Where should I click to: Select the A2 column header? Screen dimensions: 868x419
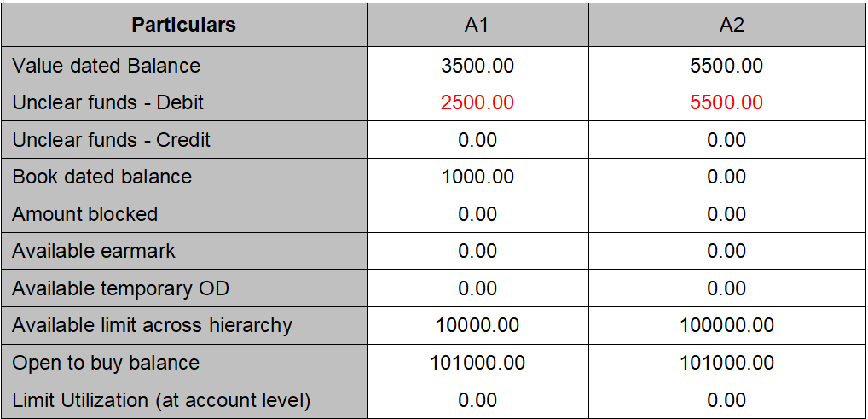tap(726, 25)
